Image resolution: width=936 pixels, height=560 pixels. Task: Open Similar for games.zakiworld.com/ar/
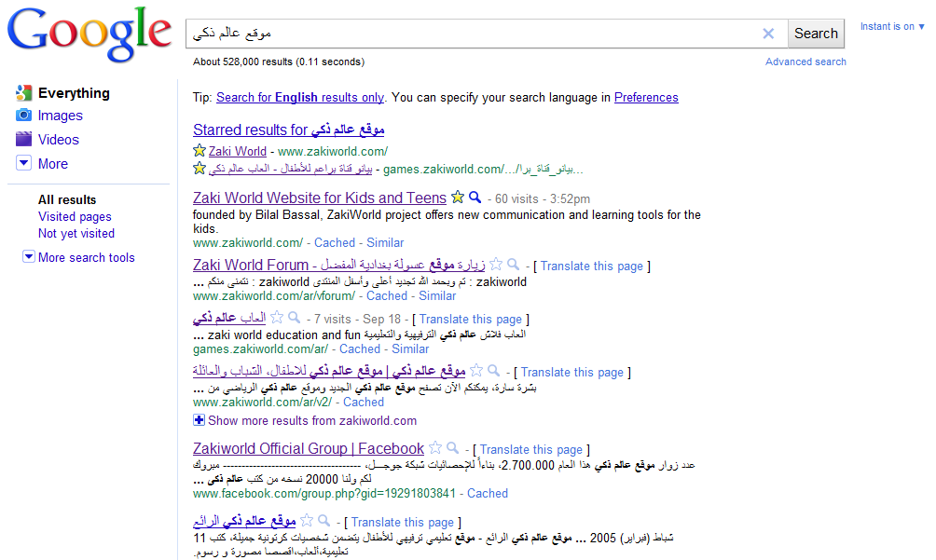(410, 348)
